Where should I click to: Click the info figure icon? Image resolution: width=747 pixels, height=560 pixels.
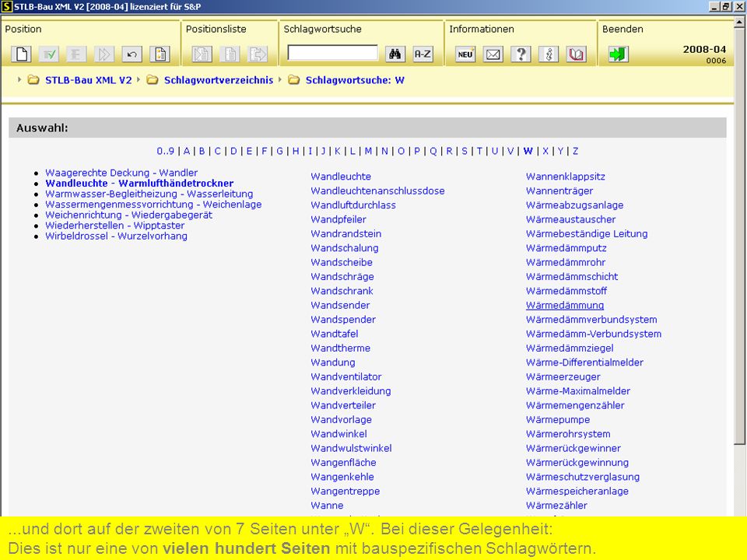click(x=549, y=54)
